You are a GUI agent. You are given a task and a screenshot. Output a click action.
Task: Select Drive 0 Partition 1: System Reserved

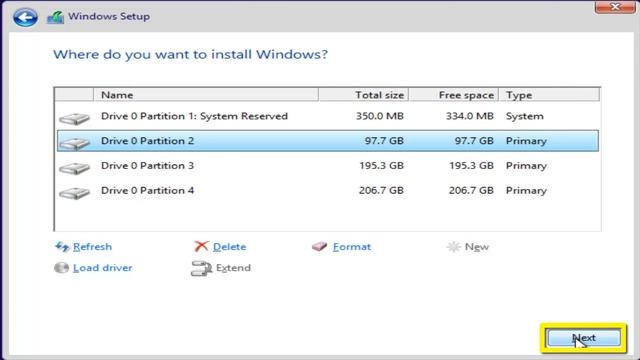point(328,116)
